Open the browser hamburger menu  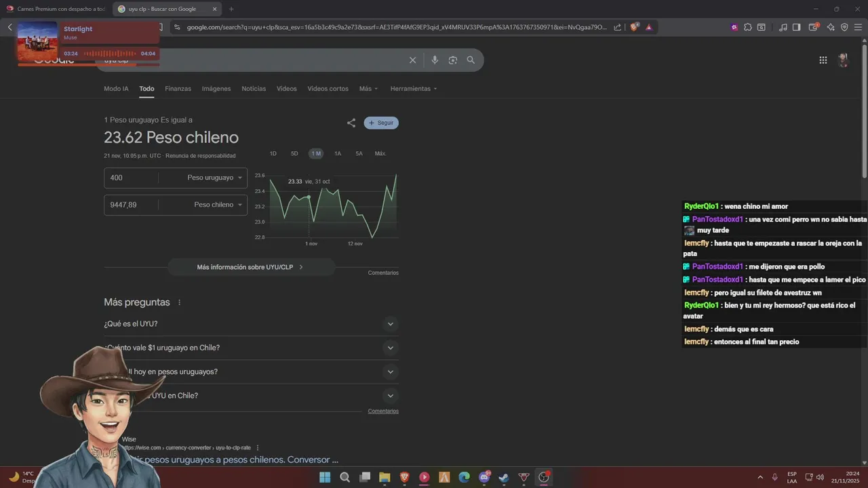click(x=858, y=27)
